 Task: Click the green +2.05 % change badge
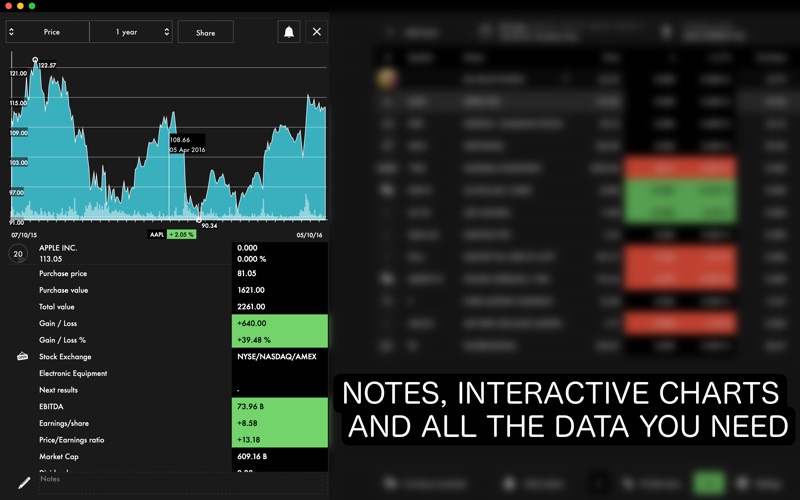pyautogui.click(x=181, y=234)
